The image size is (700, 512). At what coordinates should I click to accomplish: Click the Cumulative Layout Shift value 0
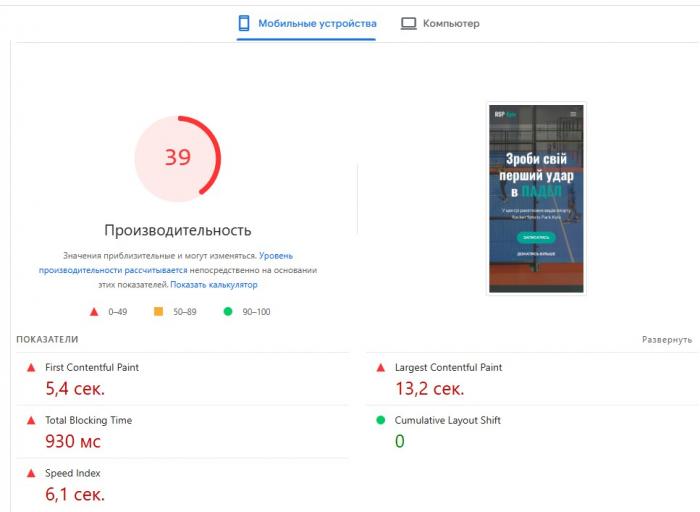pyautogui.click(x=400, y=441)
